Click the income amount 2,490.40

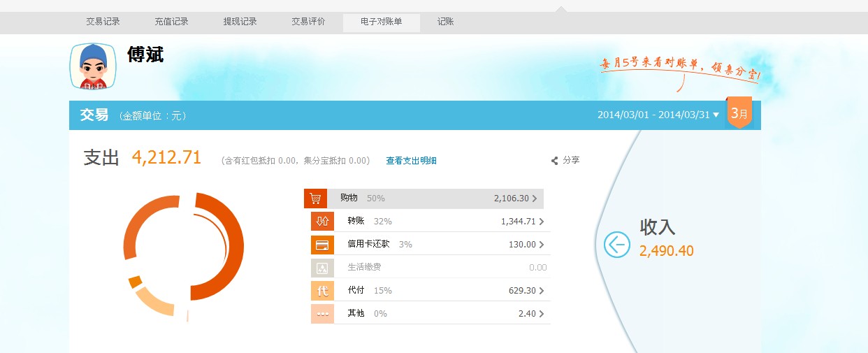pyautogui.click(x=667, y=251)
